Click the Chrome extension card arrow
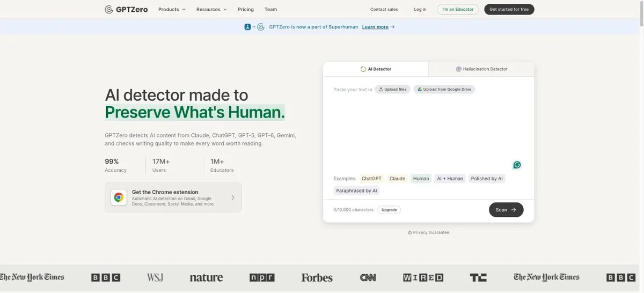644x293 pixels. click(x=233, y=197)
